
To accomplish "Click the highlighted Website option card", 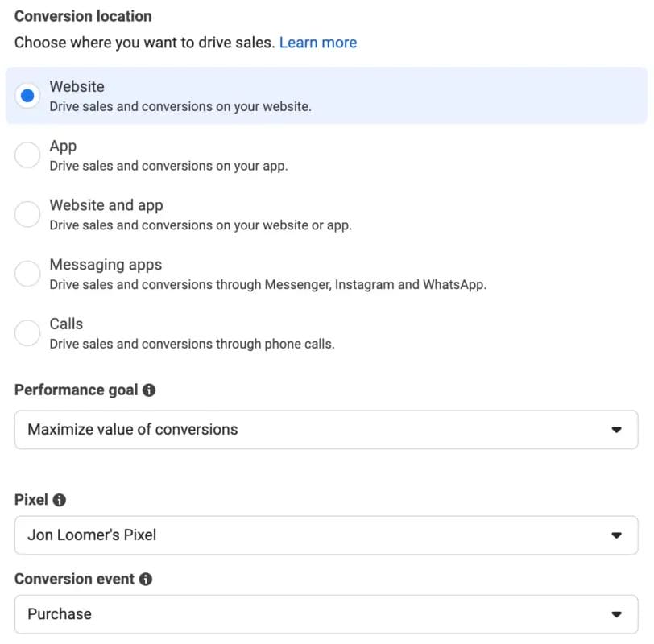I will coord(322,95).
